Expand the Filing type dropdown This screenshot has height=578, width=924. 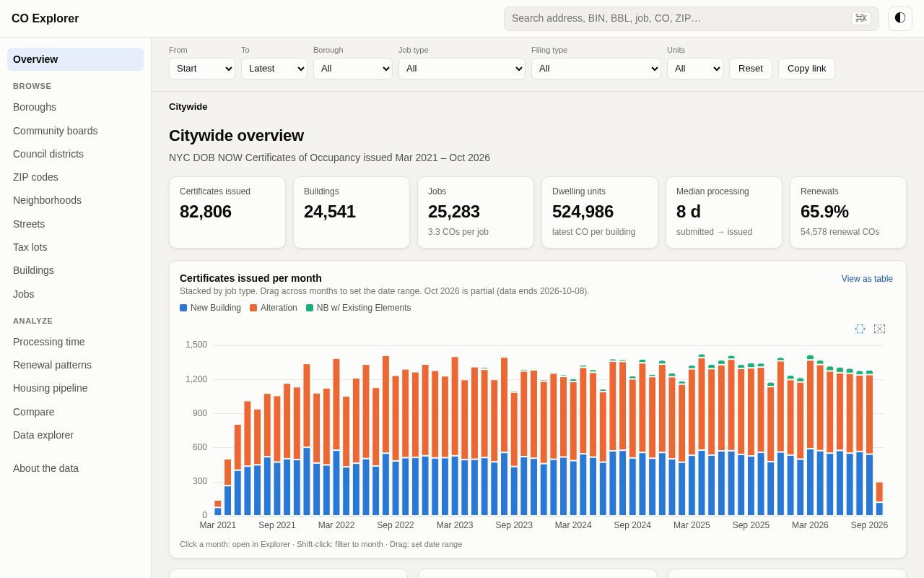click(x=596, y=69)
